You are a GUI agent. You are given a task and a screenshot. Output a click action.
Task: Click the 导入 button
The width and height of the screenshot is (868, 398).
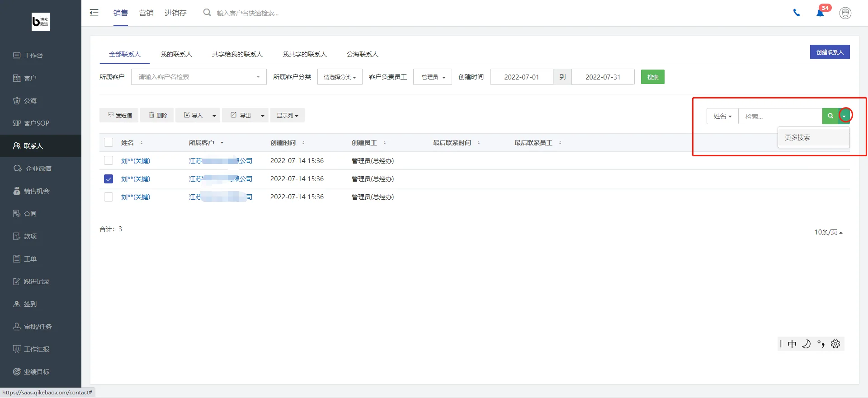click(x=193, y=116)
